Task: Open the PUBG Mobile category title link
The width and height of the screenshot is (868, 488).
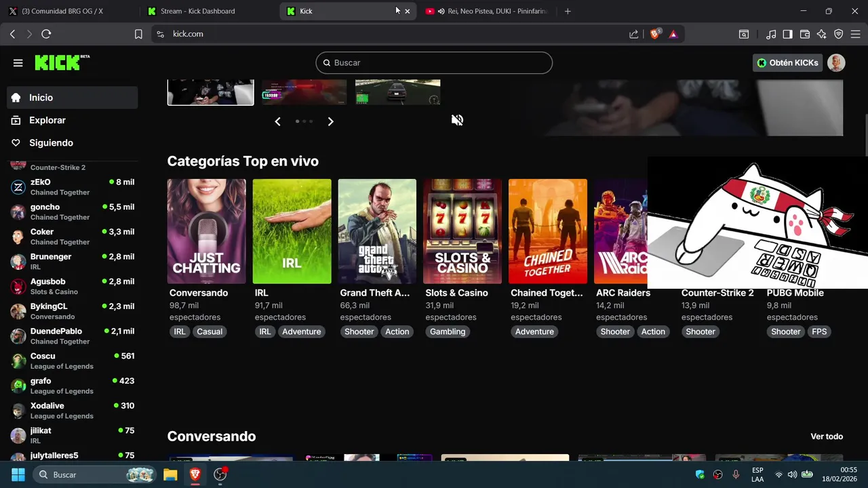Action: pos(795,293)
